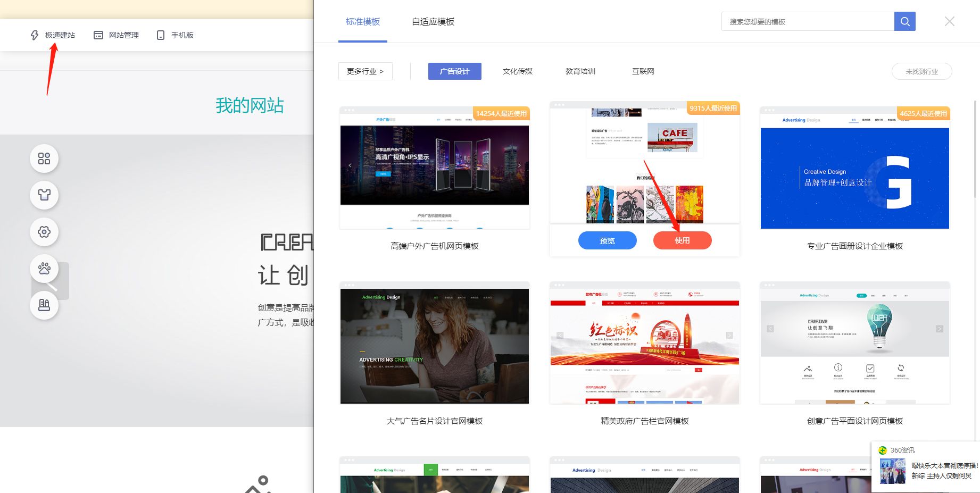The width and height of the screenshot is (980, 493).
Task: Click the blue magnifier search button
Action: coord(905,21)
